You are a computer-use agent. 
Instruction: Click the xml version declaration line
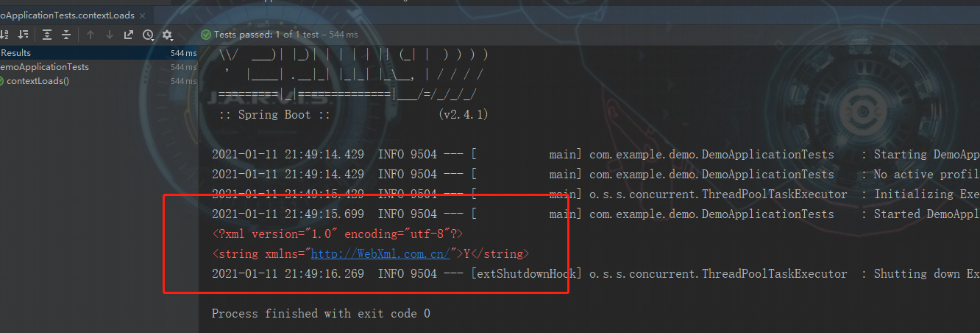pos(338,234)
